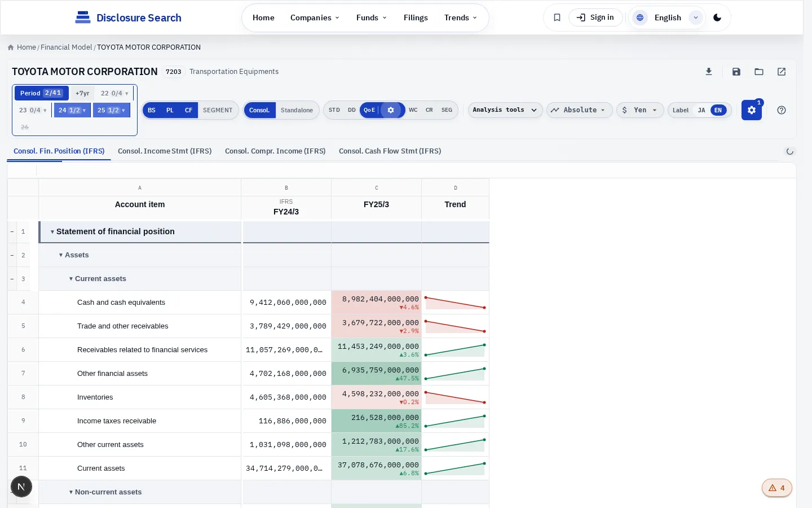Open Yen currency dropdown
This screenshot has width=812, height=508.
point(640,110)
